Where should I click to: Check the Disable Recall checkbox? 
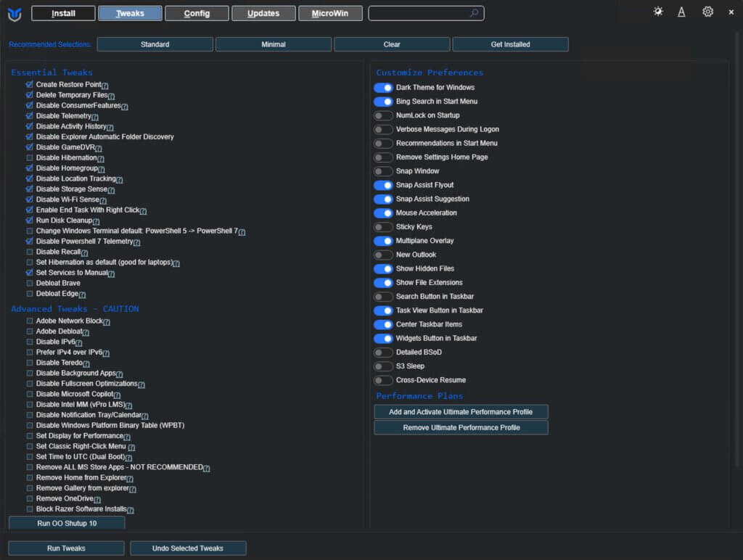tap(29, 252)
